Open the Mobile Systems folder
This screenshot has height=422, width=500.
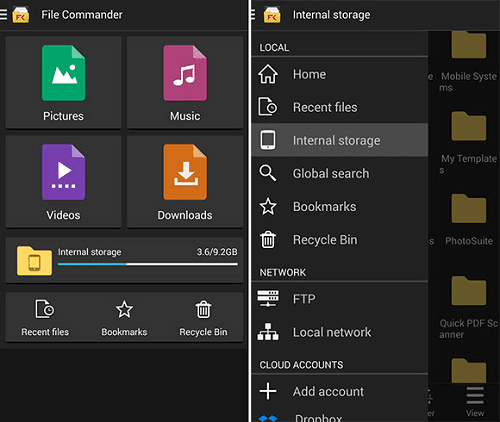(x=469, y=62)
